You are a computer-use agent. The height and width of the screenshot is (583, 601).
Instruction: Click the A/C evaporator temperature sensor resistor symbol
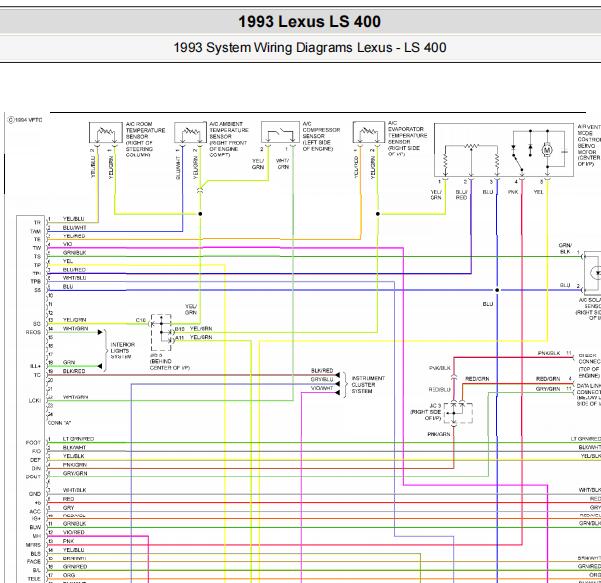[369, 132]
